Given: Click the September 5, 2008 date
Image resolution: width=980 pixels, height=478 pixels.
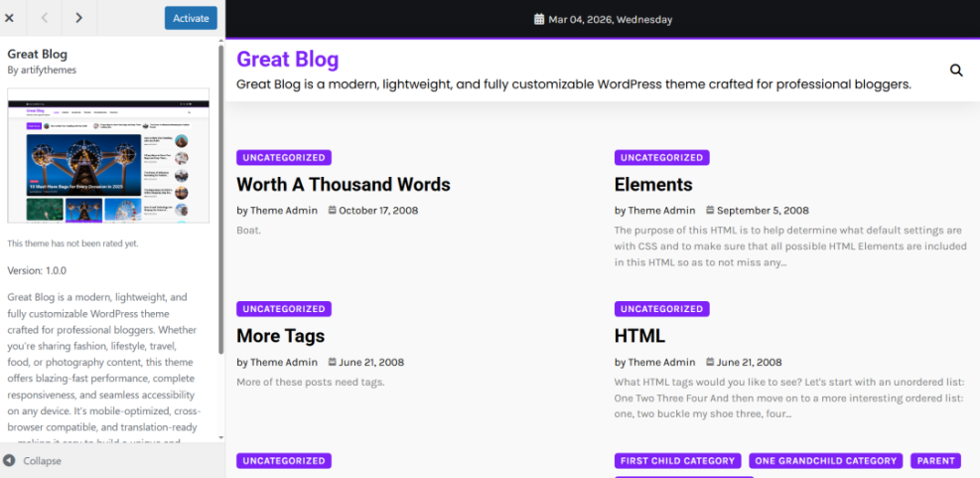Looking at the screenshot, I should tap(763, 211).
